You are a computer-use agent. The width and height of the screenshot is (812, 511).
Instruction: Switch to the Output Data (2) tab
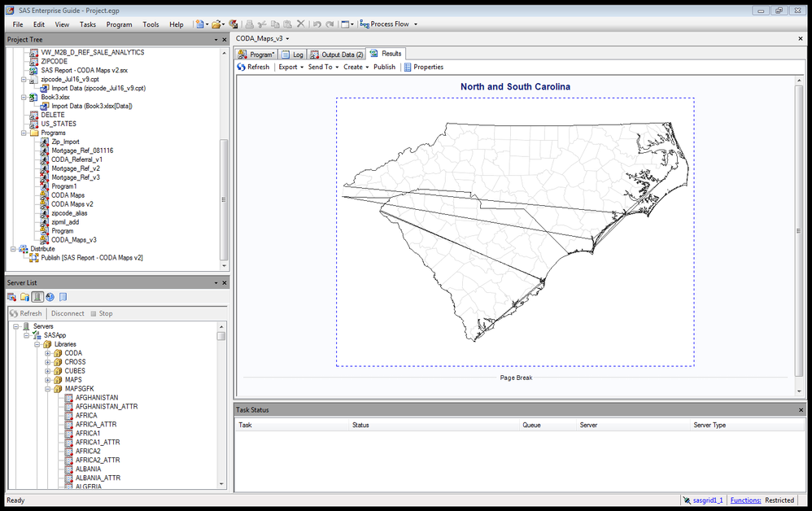337,54
